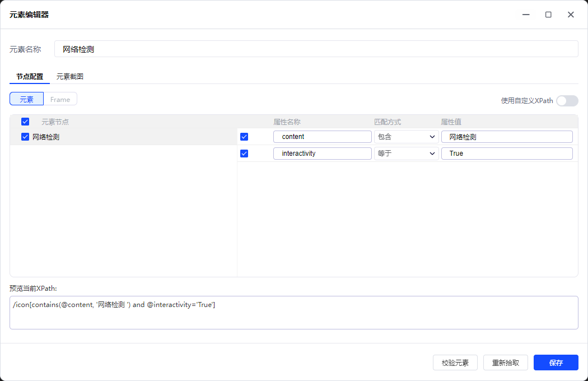Uncheck the 网络检测 node checkbox
This screenshot has width=588, height=381.
click(25, 137)
